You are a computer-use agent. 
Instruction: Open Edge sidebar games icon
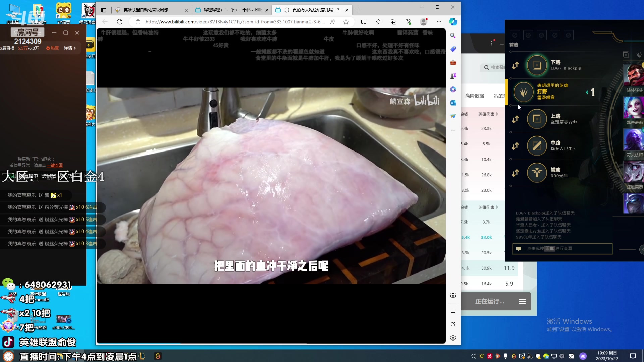coord(453,76)
